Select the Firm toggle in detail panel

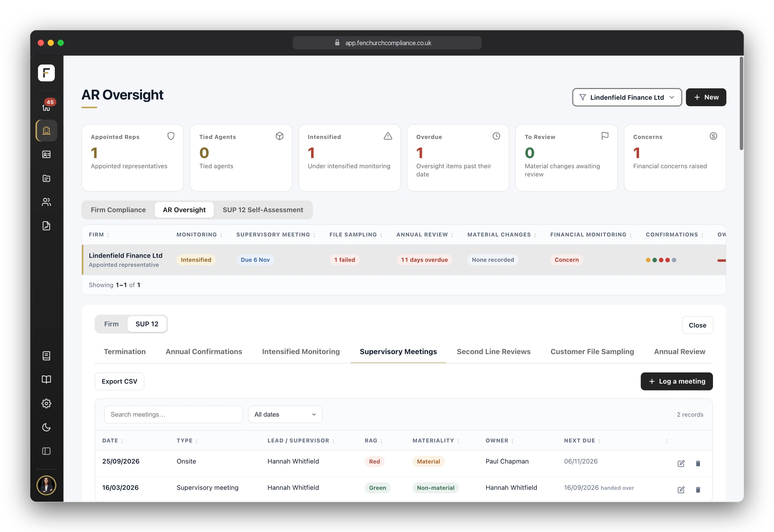(111, 324)
